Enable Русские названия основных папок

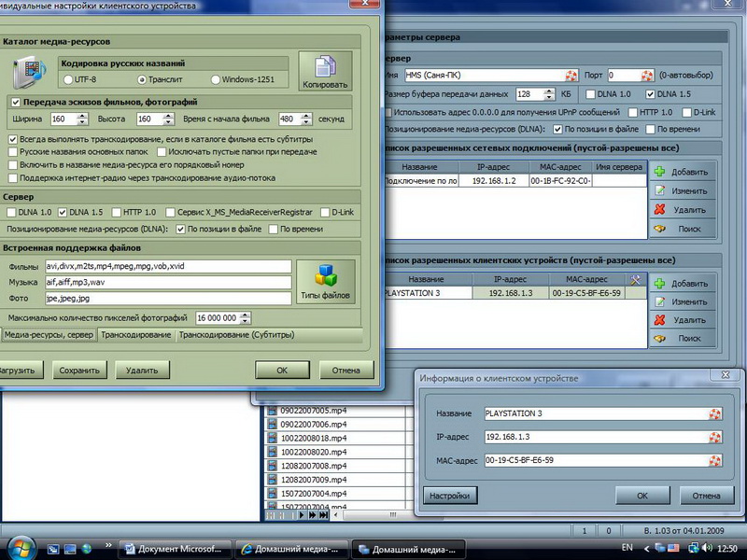[13, 152]
